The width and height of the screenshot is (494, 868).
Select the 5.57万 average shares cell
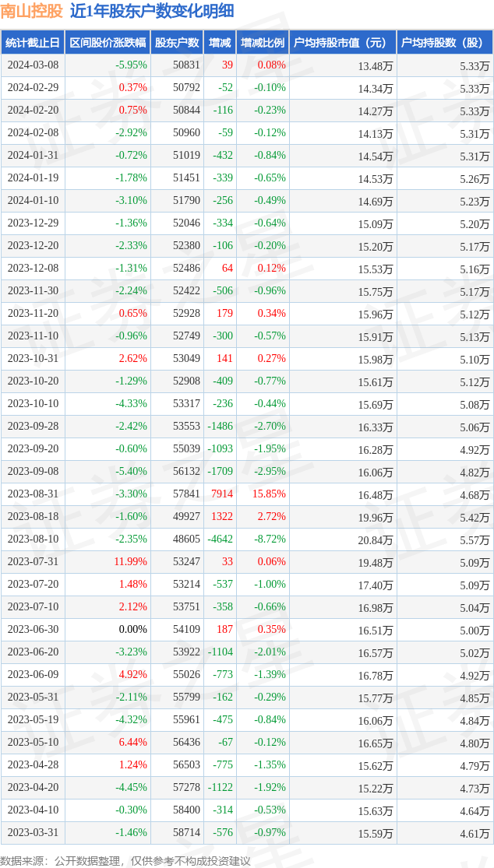[475, 539]
